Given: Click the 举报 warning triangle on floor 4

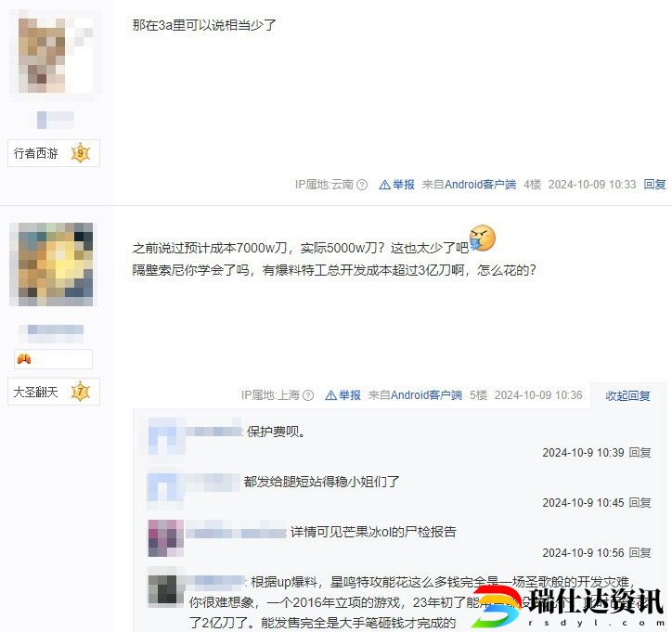Looking at the screenshot, I should (384, 185).
